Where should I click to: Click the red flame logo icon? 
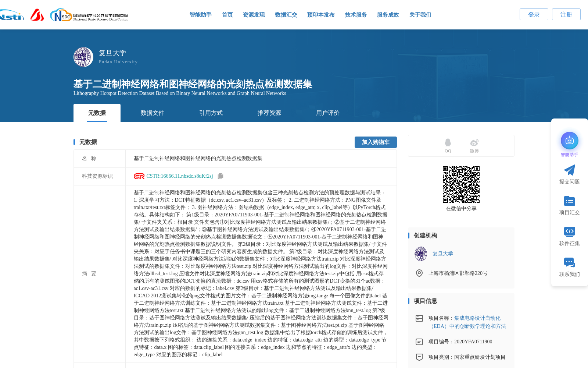click(x=37, y=15)
